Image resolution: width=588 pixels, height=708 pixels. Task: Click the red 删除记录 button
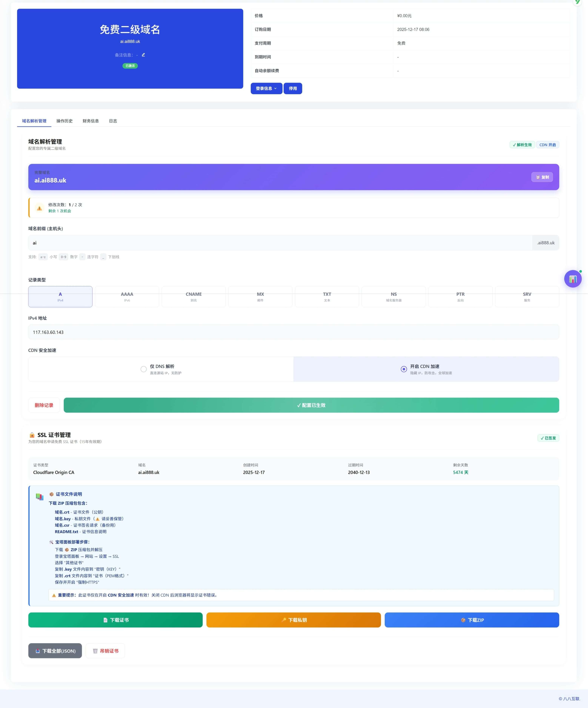coord(44,405)
